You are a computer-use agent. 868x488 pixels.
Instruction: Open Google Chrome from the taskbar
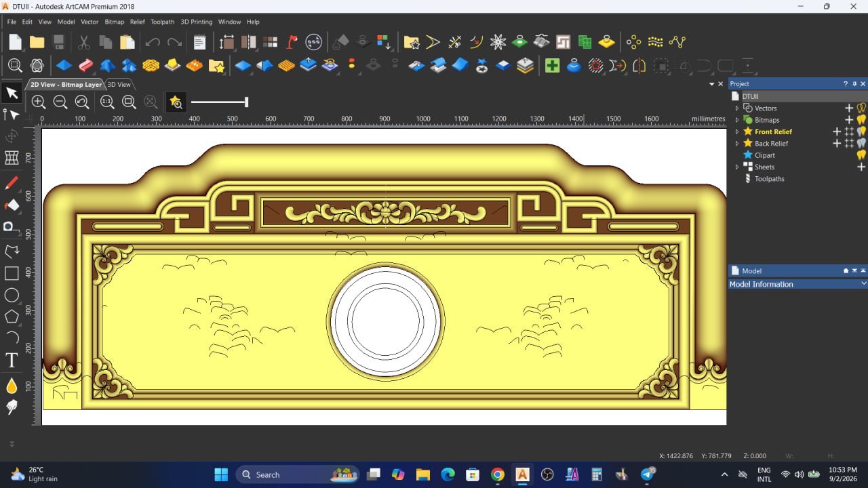498,474
